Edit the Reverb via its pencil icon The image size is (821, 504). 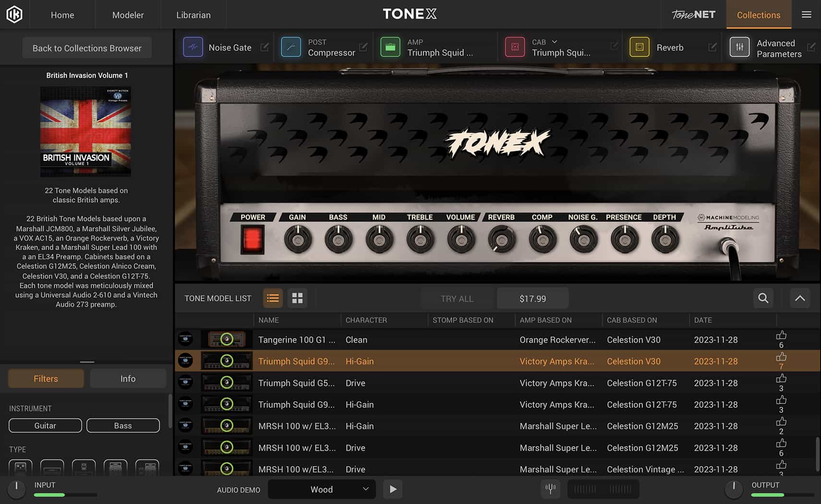[712, 47]
